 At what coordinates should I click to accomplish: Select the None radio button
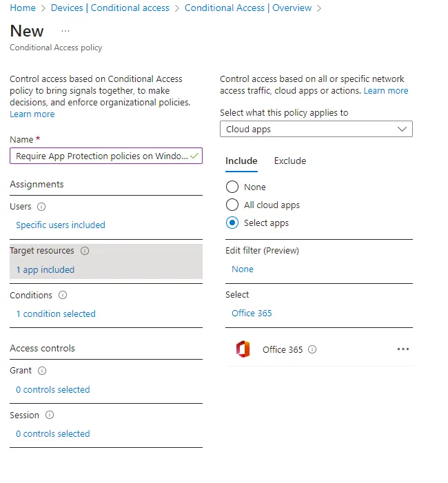[232, 187]
